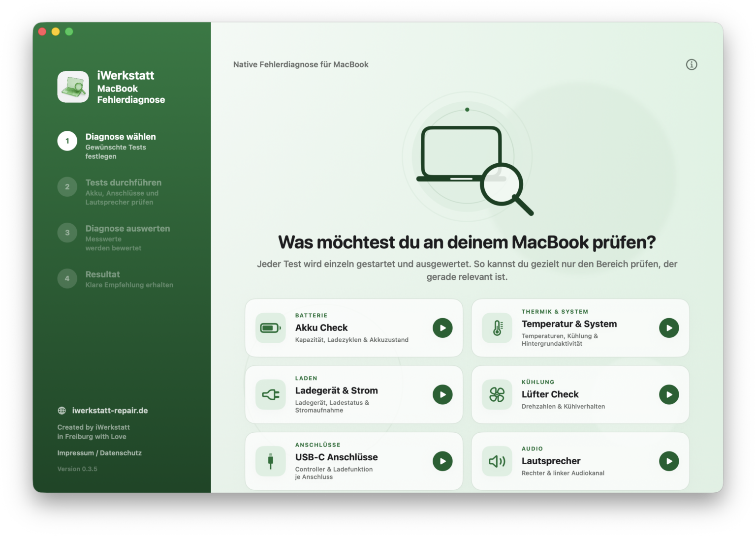Click the AUDIO category label
The height and width of the screenshot is (536, 756).
click(x=532, y=449)
